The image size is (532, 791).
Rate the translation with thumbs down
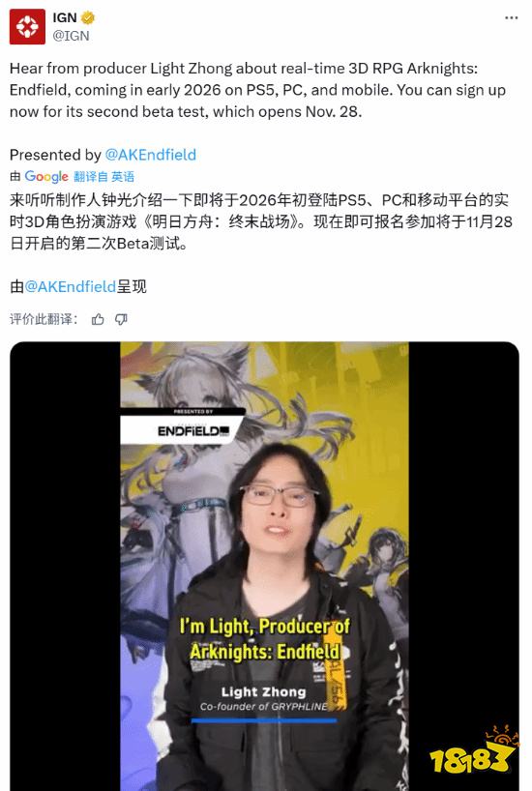coord(121,319)
